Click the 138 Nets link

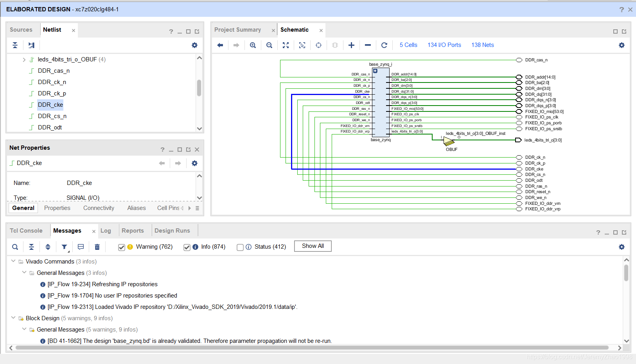click(483, 45)
